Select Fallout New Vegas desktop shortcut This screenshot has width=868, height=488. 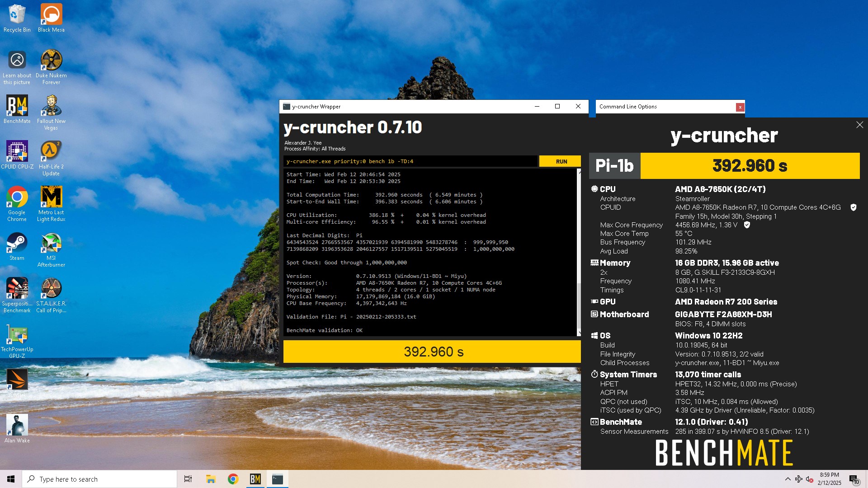pos(51,112)
